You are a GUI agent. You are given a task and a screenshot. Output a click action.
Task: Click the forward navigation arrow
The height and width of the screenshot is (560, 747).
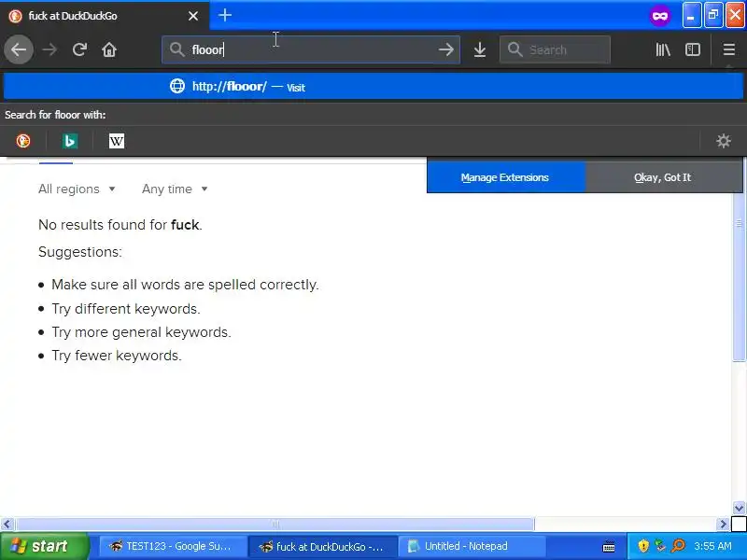pyautogui.click(x=49, y=49)
